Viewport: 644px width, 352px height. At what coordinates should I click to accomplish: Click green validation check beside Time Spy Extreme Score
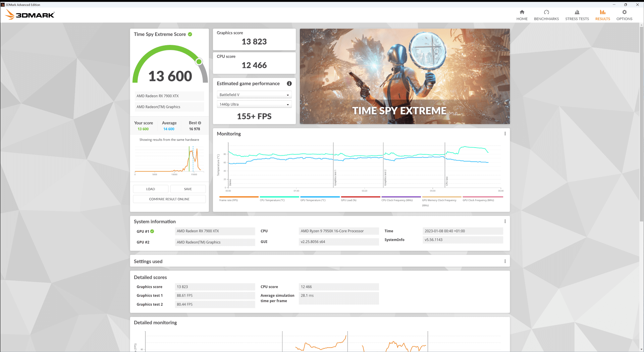click(x=190, y=34)
